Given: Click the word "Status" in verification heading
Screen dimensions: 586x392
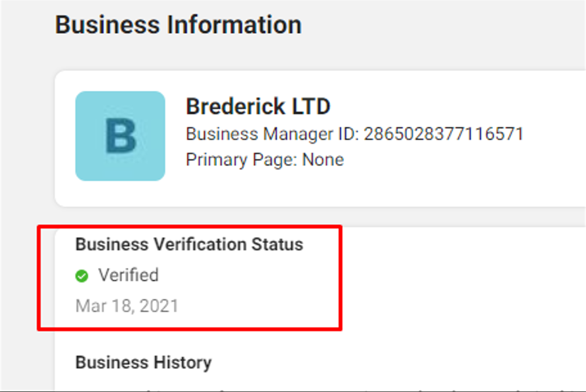Looking at the screenshot, I should point(277,244).
